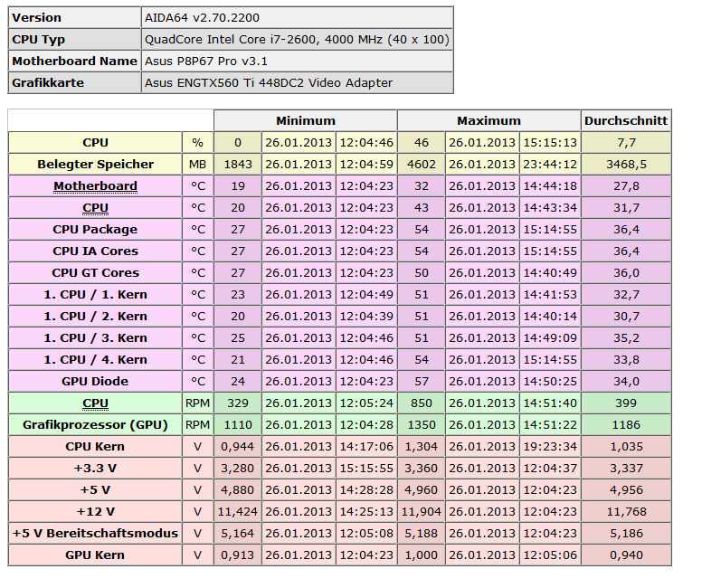Screen dimensions: 702x588
Task: Click the 1. CPU / 3. Kern label
Action: pos(95,338)
